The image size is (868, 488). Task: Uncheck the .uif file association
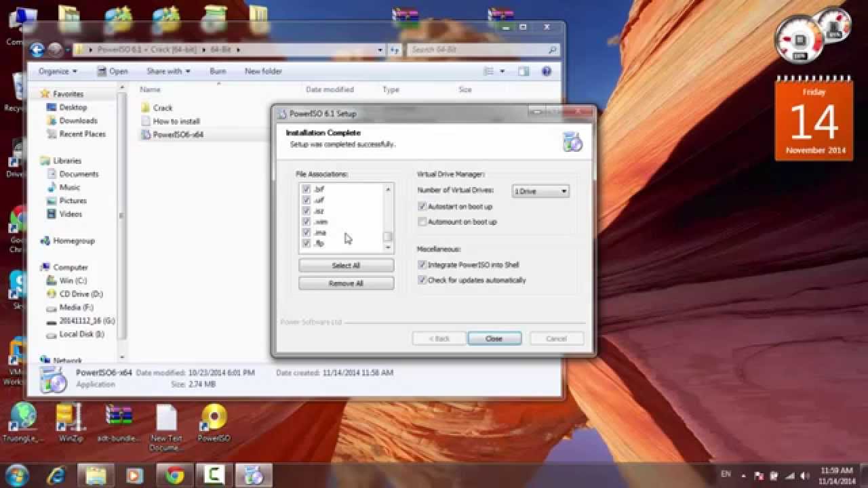point(307,200)
